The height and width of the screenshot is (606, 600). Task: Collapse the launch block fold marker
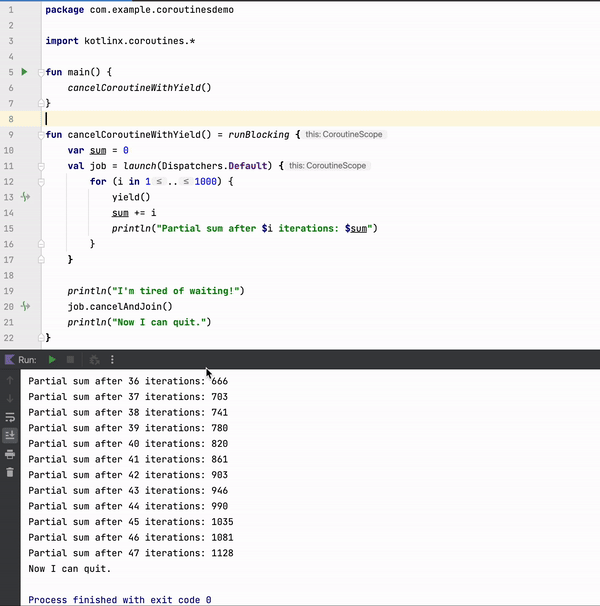point(41,165)
